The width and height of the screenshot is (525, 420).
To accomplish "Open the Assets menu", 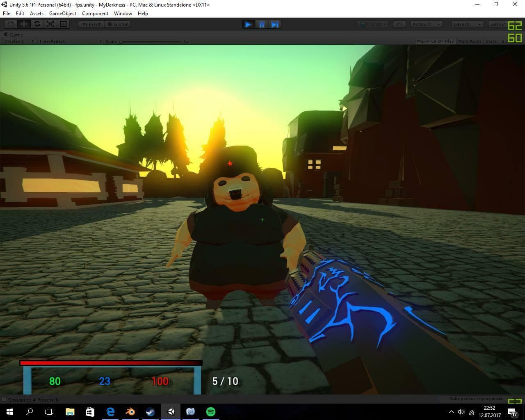I will tap(37, 13).
